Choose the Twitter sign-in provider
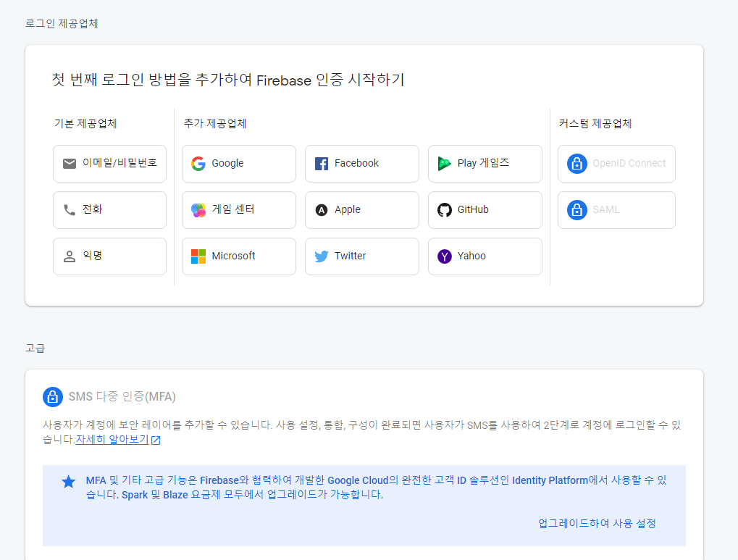Image resolution: width=738 pixels, height=560 pixels. (x=362, y=256)
